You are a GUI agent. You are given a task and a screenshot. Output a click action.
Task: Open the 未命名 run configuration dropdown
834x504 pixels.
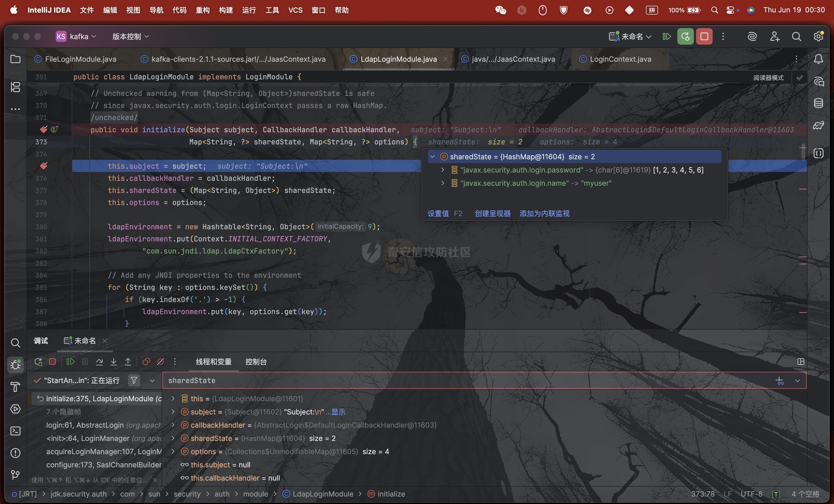click(x=630, y=36)
